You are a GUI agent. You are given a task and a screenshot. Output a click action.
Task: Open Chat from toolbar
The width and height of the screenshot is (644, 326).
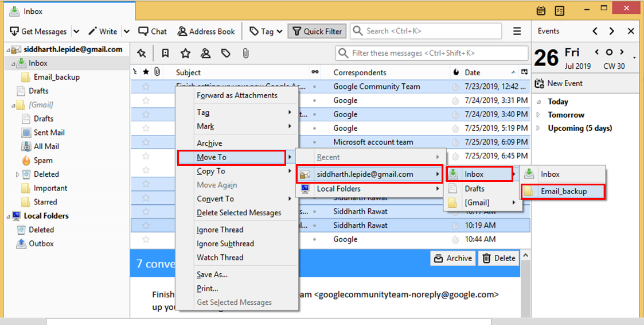[153, 31]
